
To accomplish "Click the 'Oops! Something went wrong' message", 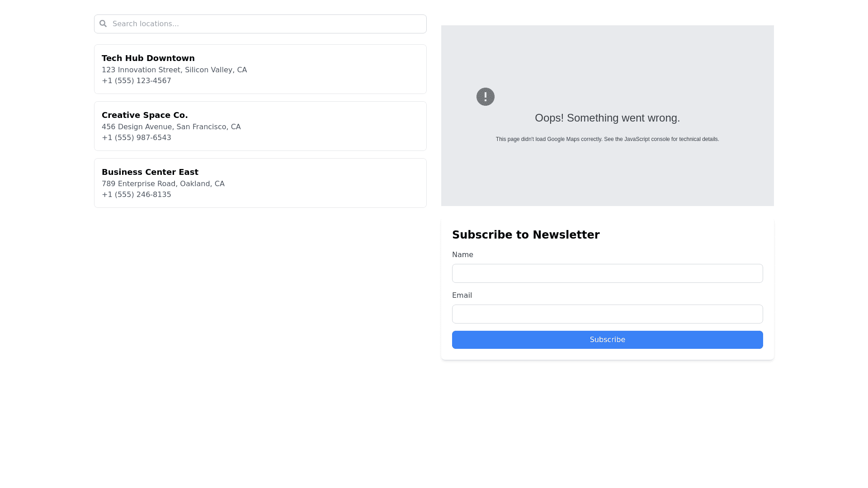I will pos(607,118).
